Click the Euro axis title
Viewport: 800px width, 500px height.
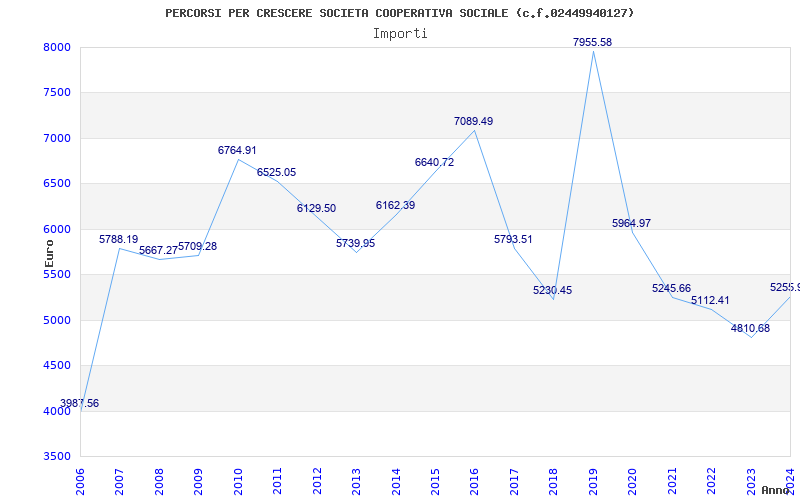49,254
